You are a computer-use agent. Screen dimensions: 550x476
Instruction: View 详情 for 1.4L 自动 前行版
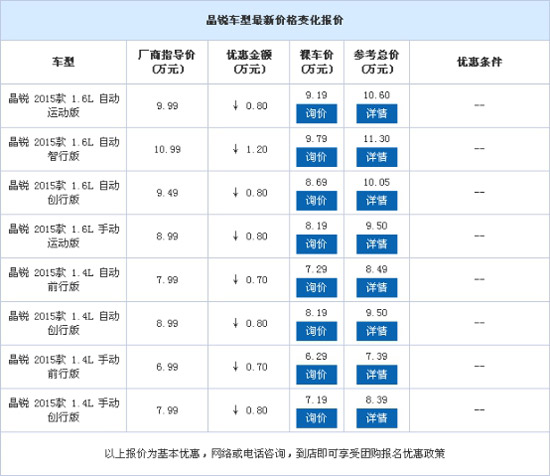tap(377, 288)
